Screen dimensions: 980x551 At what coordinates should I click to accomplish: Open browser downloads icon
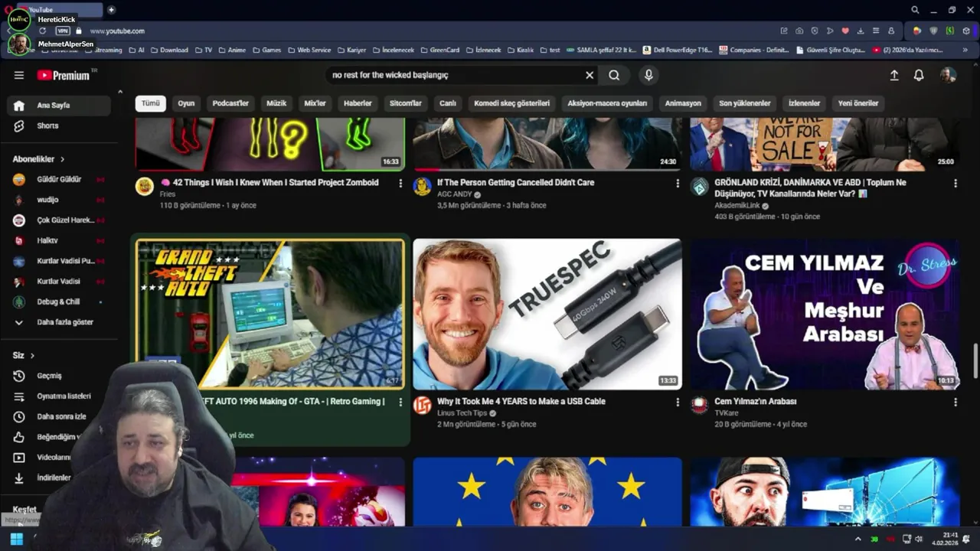(x=861, y=31)
